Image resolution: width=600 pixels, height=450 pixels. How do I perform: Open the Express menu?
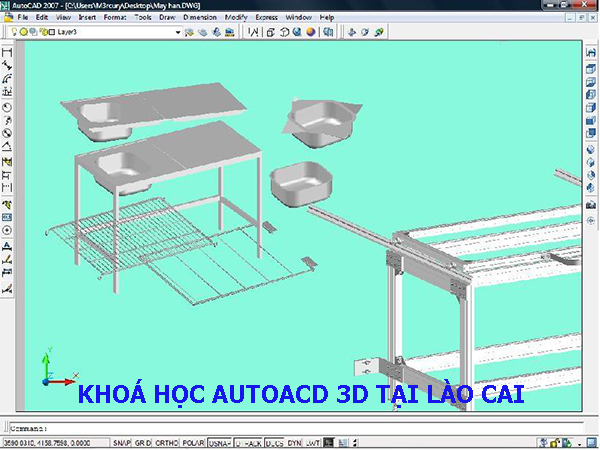point(267,17)
